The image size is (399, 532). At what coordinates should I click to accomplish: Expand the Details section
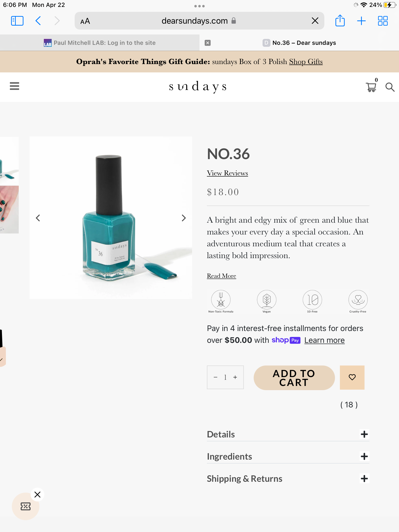[364, 434]
